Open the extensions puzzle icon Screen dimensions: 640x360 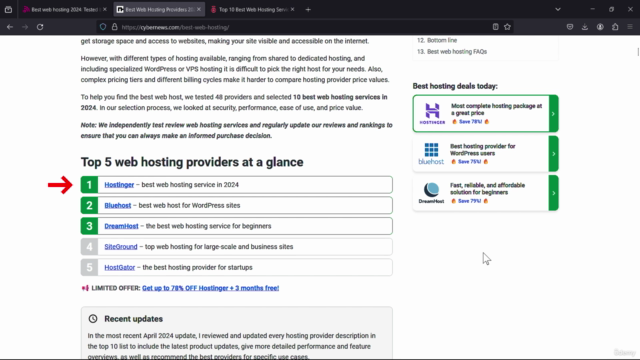coord(615,27)
